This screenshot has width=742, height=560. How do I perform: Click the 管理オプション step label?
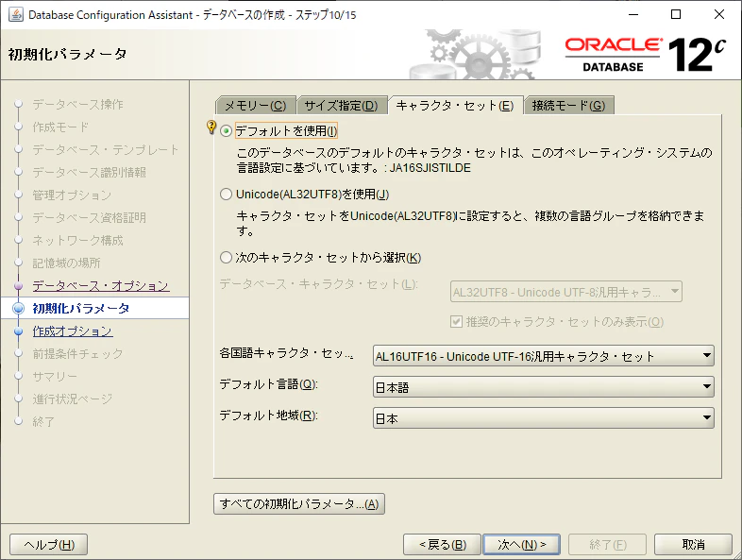[72, 195]
